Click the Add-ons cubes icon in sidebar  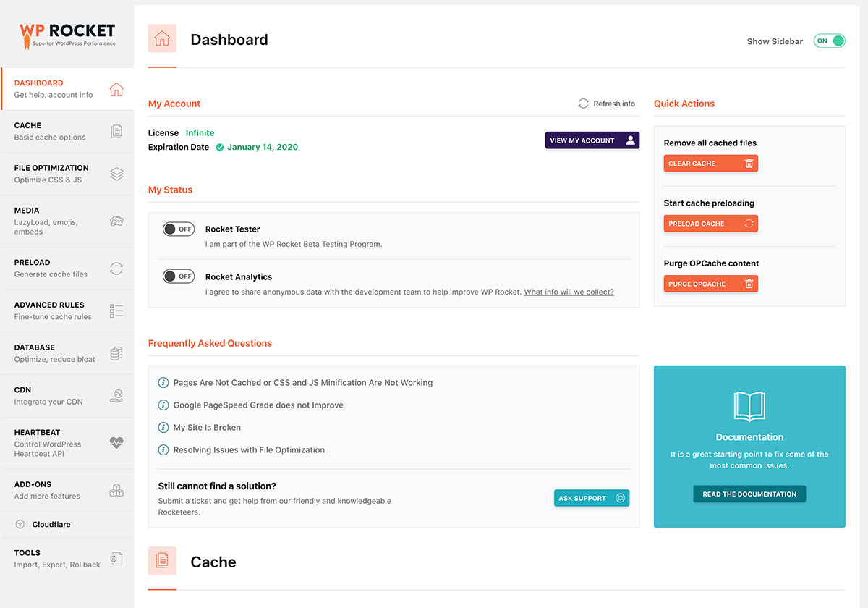tap(116, 490)
